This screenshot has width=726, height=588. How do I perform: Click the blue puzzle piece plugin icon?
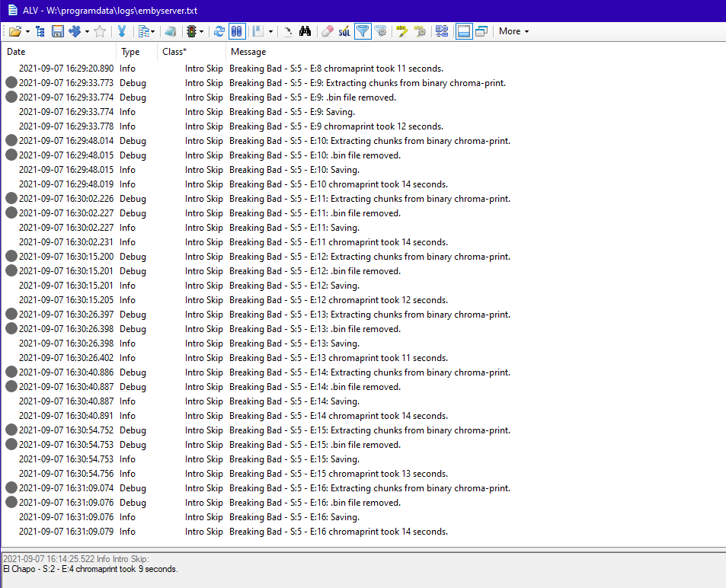tap(75, 31)
